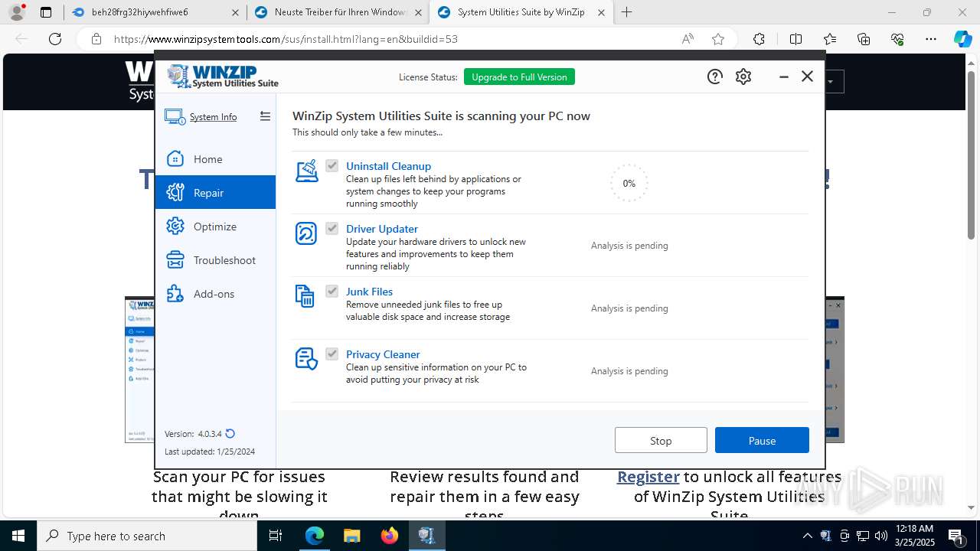Open the Uninstall Cleanup link

click(388, 166)
